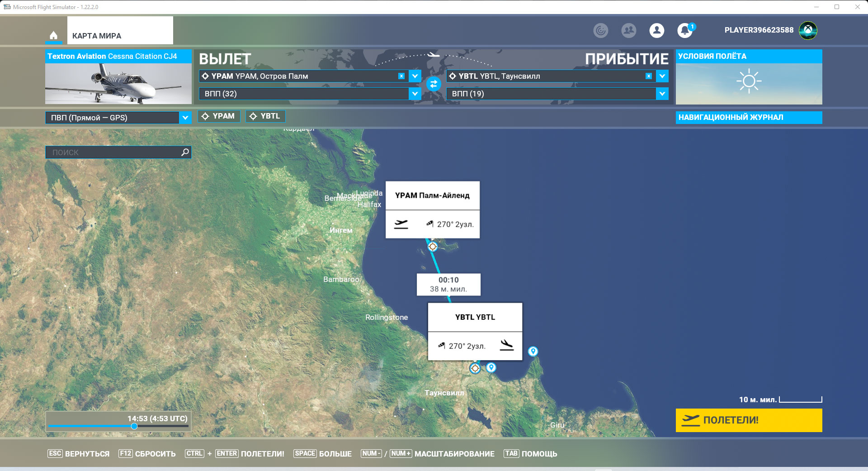Swap departure and arrival airports
Viewport: 868px width, 471px height.
click(x=434, y=84)
